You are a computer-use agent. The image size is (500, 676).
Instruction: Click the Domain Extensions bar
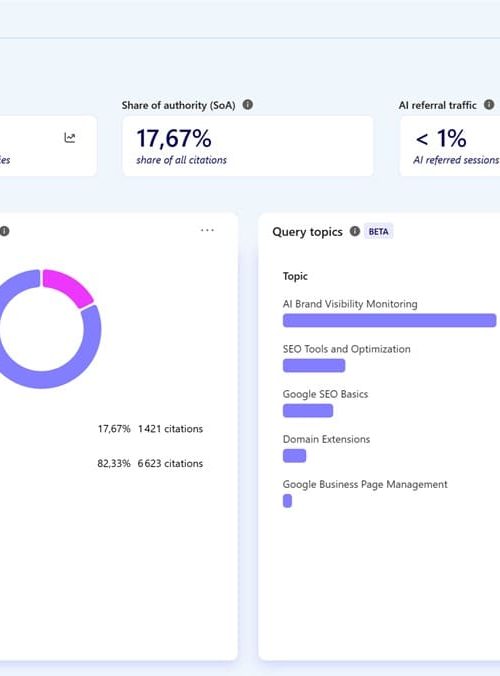[294, 456]
